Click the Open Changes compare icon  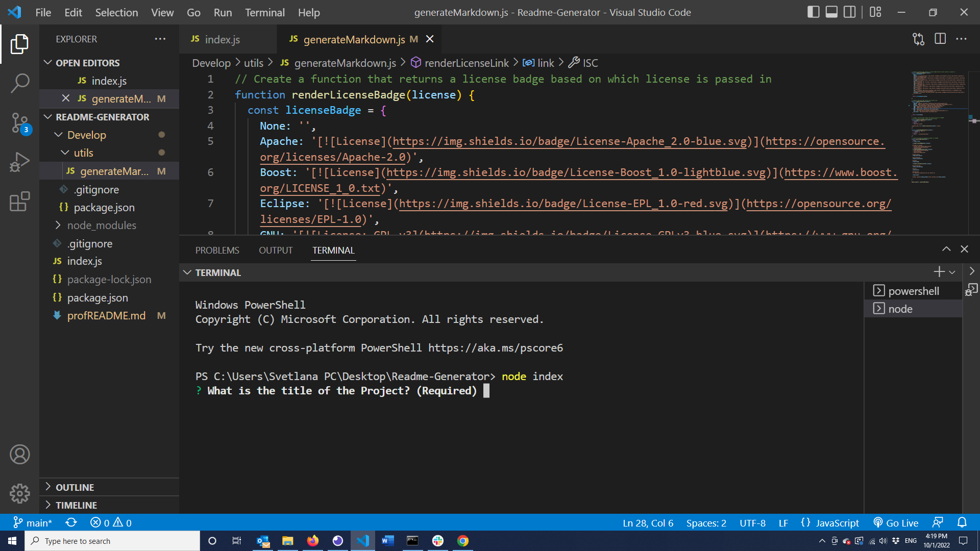click(918, 39)
